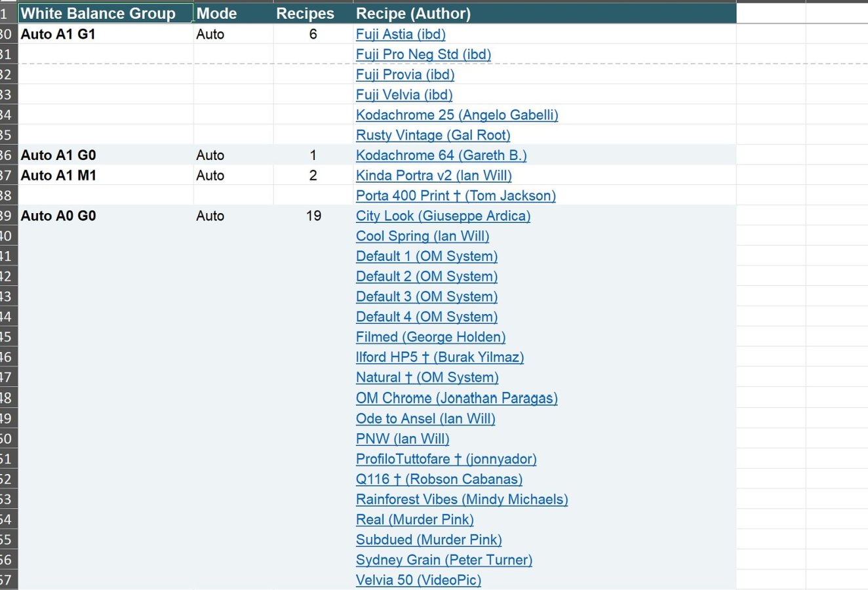Select the White Balance Group header cell
Screen dimensions: 868x590
pos(106,13)
